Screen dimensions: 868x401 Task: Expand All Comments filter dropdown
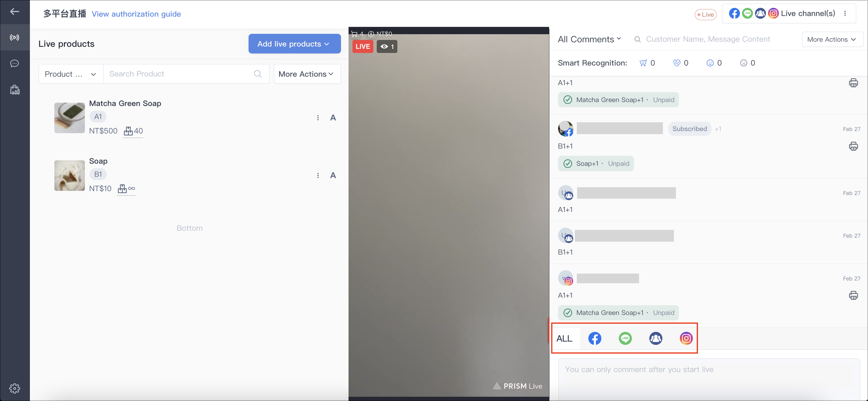click(589, 40)
